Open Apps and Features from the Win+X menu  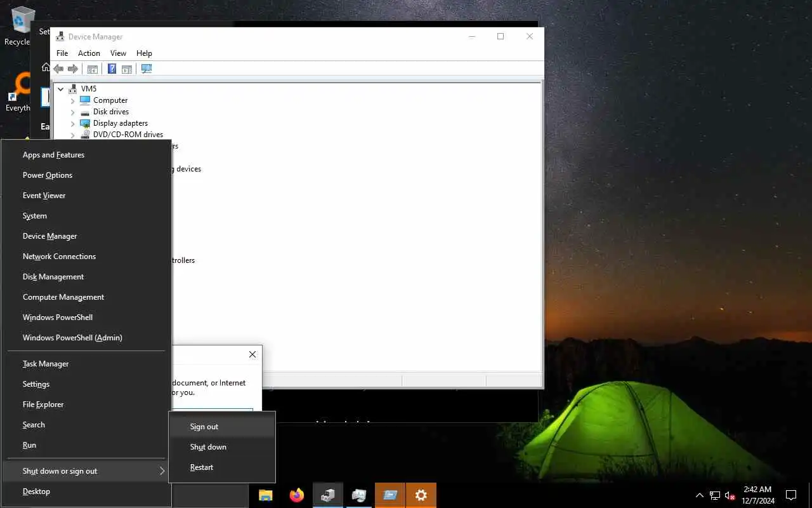[86, 155]
